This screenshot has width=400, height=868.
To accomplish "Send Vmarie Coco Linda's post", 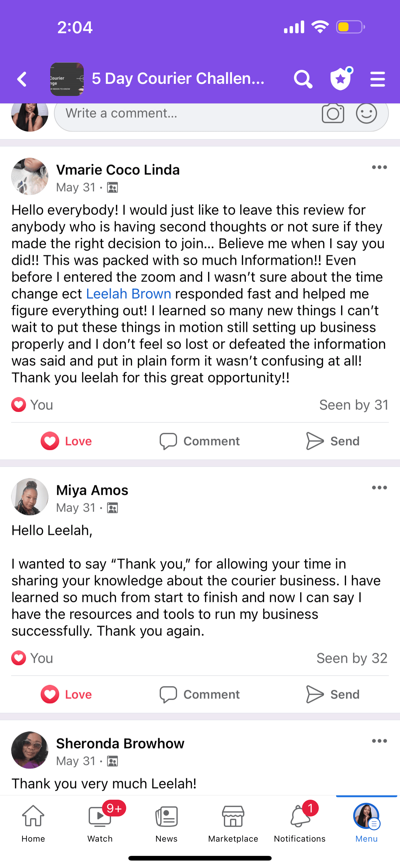I will (x=333, y=441).
